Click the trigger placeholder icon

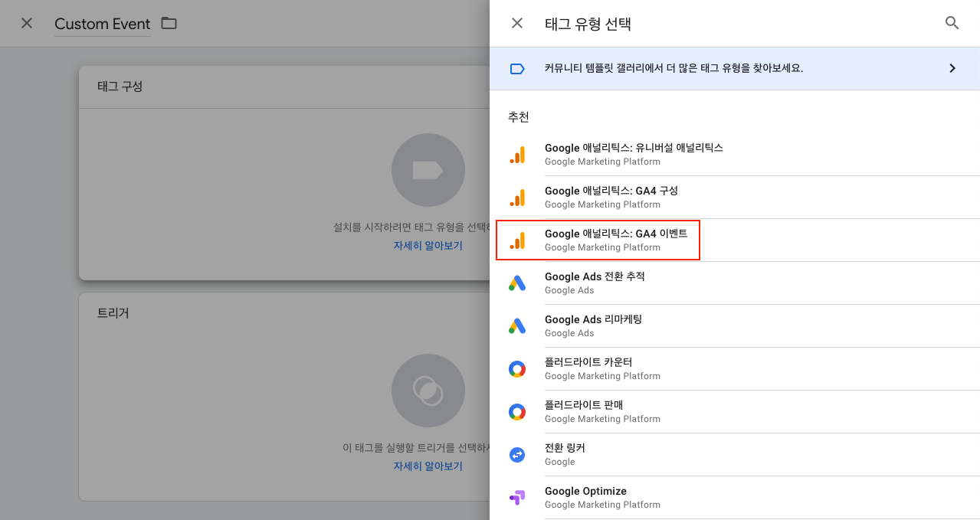click(x=428, y=391)
